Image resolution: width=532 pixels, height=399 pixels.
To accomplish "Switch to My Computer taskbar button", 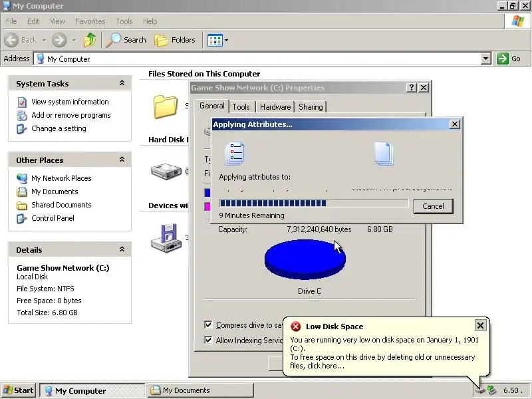I will tap(92, 390).
